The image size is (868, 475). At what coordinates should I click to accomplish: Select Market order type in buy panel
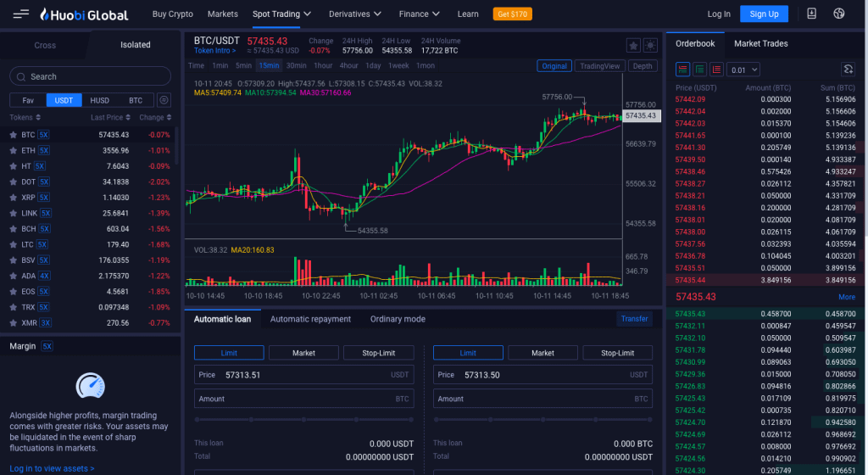(303, 353)
